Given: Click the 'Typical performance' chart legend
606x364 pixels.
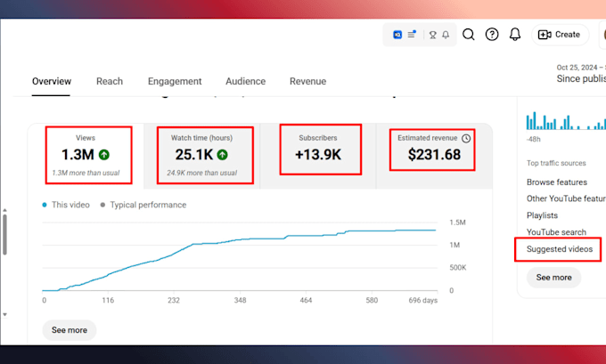Looking at the screenshot, I should coord(143,205).
